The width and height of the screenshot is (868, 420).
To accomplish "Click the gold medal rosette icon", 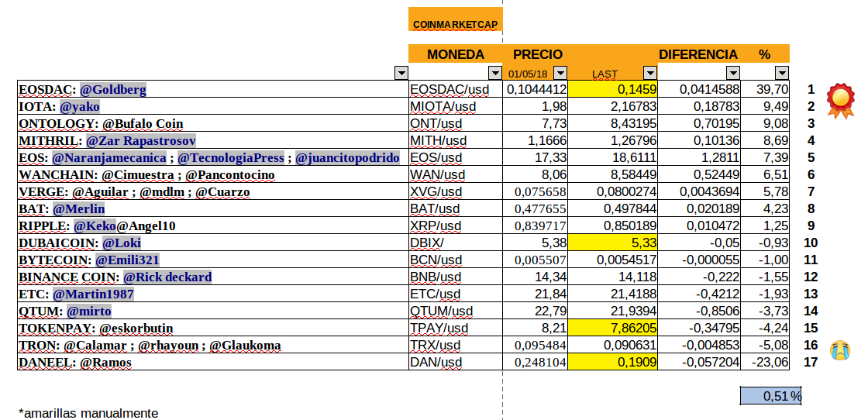I will pyautogui.click(x=840, y=100).
